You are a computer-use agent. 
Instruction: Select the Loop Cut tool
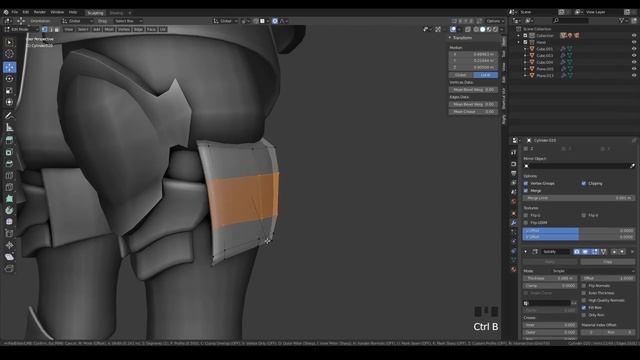coord(9,176)
